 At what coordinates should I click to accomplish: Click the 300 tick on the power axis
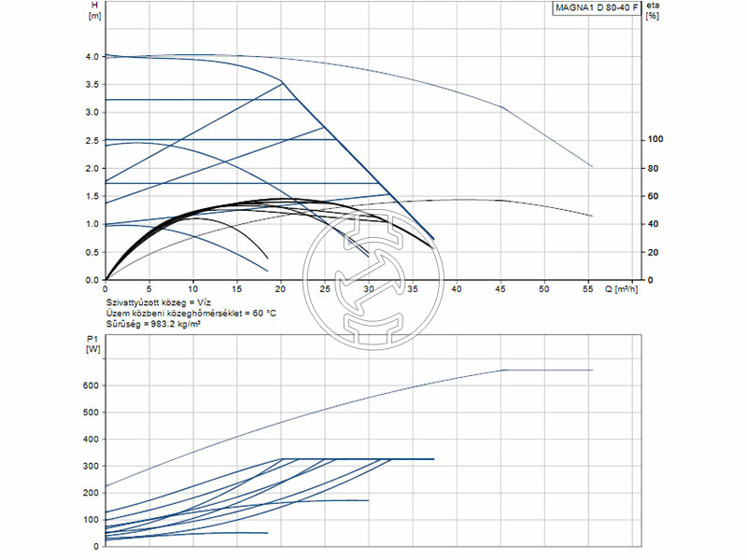[89, 466]
